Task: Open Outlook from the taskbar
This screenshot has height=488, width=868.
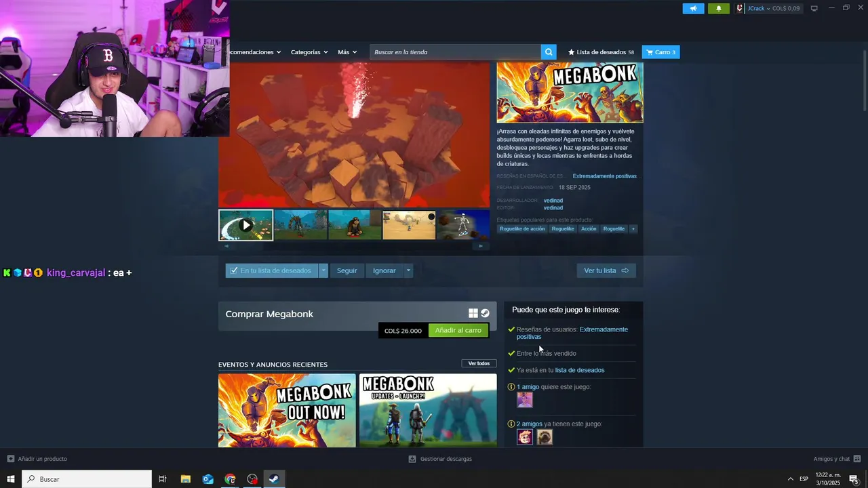Action: point(208,479)
